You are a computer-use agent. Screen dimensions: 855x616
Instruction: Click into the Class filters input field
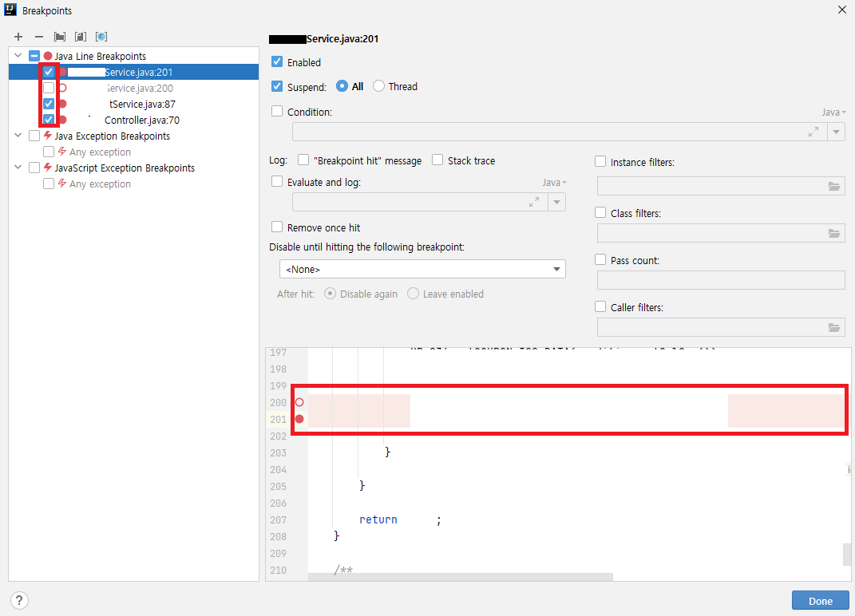(x=721, y=233)
